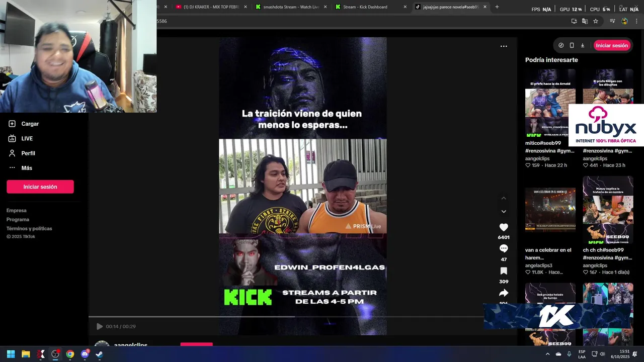644x362 pixels.
Task: Click the share arrow icon
Action: [x=504, y=293]
